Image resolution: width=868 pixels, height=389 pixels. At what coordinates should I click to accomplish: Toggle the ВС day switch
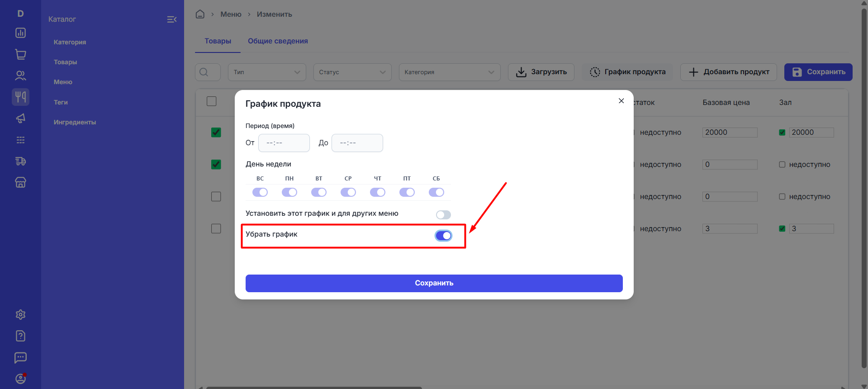[260, 192]
